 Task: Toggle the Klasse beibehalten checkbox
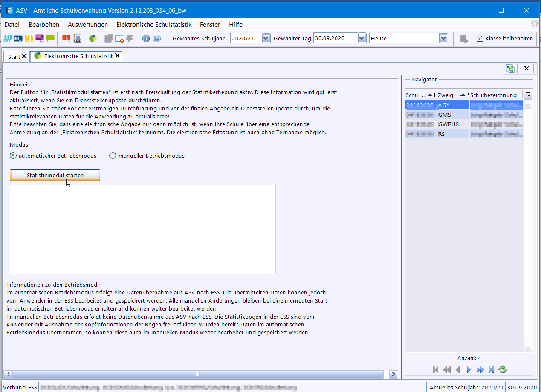[x=480, y=38]
